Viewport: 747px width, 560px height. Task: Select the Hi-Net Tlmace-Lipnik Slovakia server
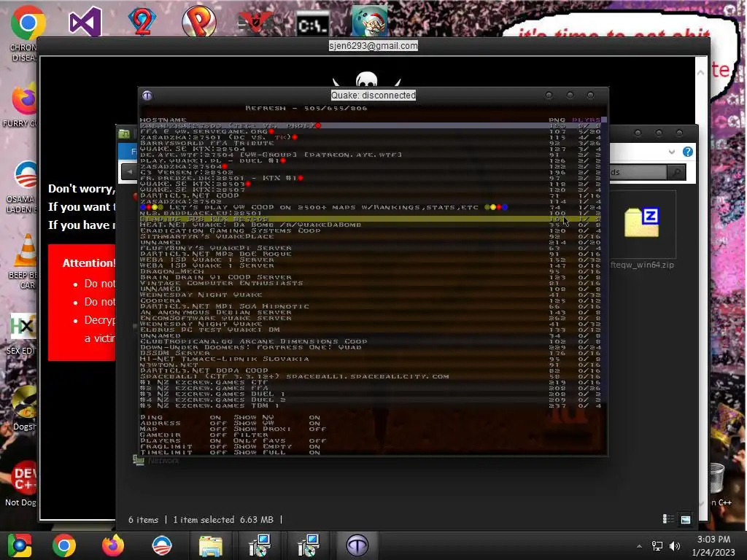[370, 359]
